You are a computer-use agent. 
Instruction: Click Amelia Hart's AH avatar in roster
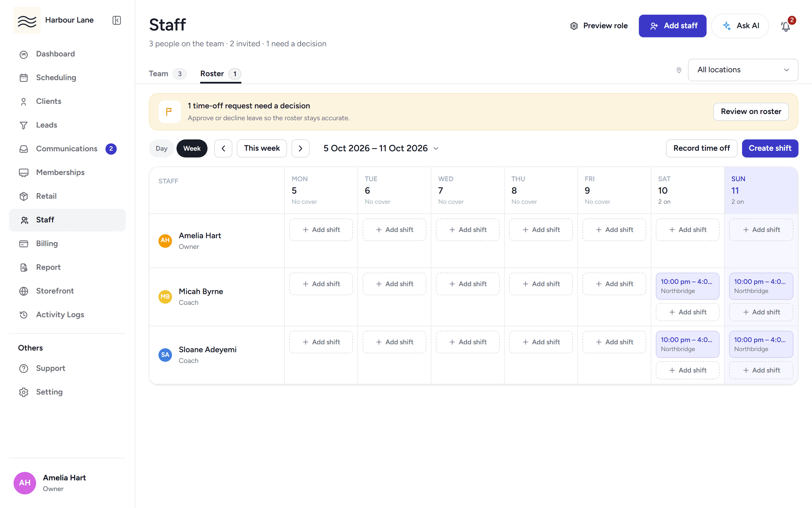coord(165,240)
